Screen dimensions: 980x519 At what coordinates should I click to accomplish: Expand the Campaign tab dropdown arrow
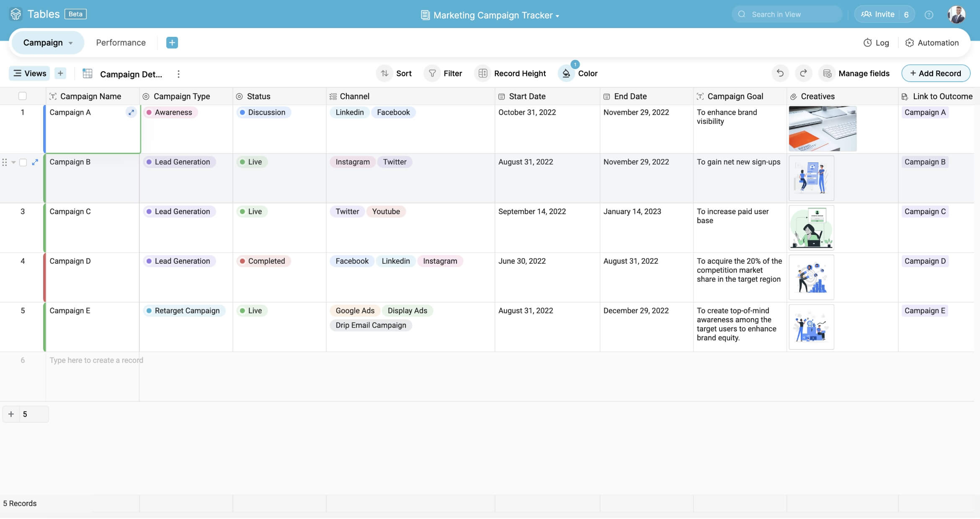pyautogui.click(x=70, y=43)
